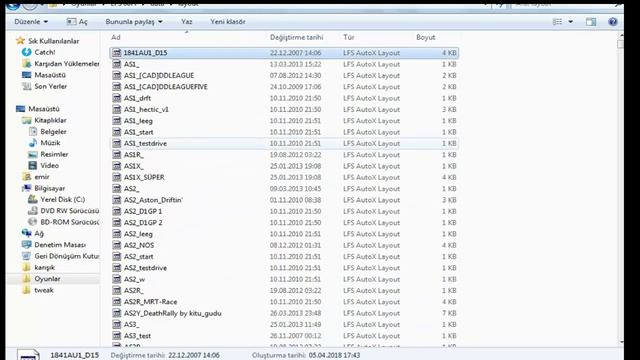Viewport: 640px width, 360px height.
Task: Click the AS1X_SÜPER file icon
Action: coord(117,177)
